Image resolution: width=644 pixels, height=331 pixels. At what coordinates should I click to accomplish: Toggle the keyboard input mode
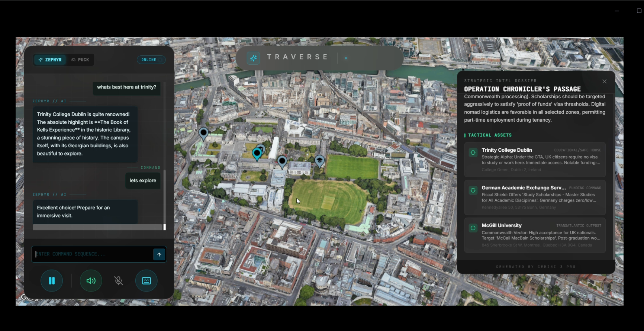click(x=146, y=281)
